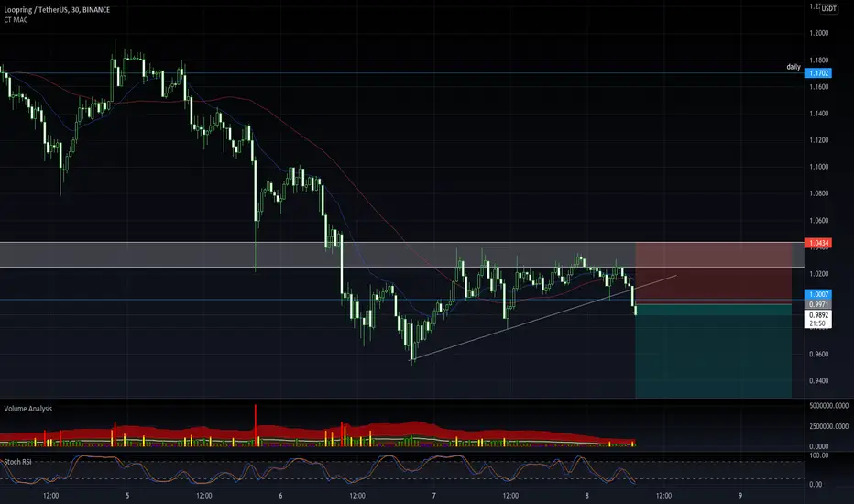Click the 0.9400 price axis label
854x504 pixels.
(818, 381)
